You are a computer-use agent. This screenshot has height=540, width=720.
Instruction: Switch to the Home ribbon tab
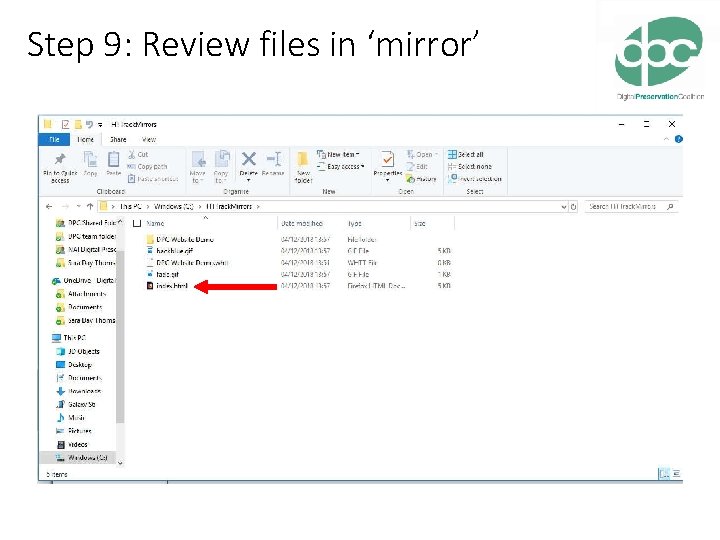point(85,139)
